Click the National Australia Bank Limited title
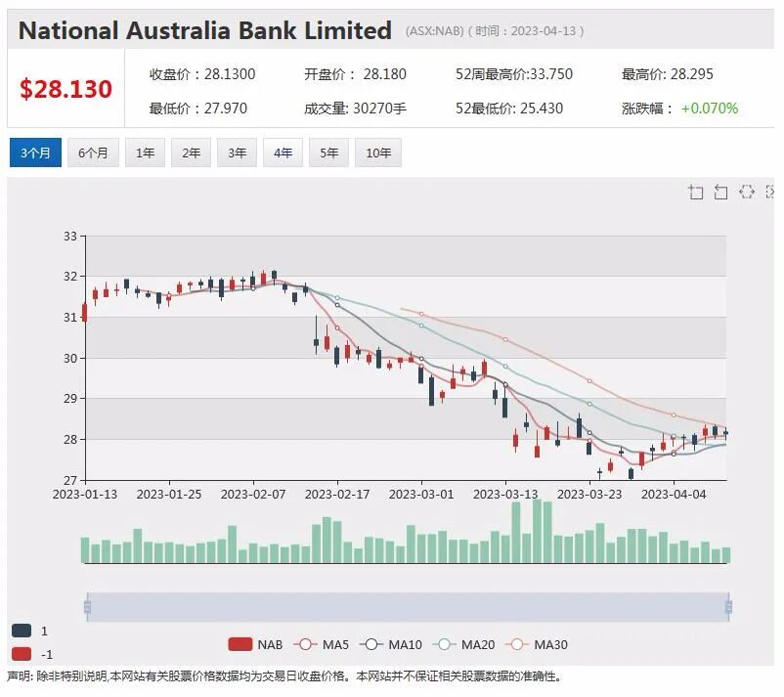Image resolution: width=784 pixels, height=697 pixels. (x=205, y=30)
